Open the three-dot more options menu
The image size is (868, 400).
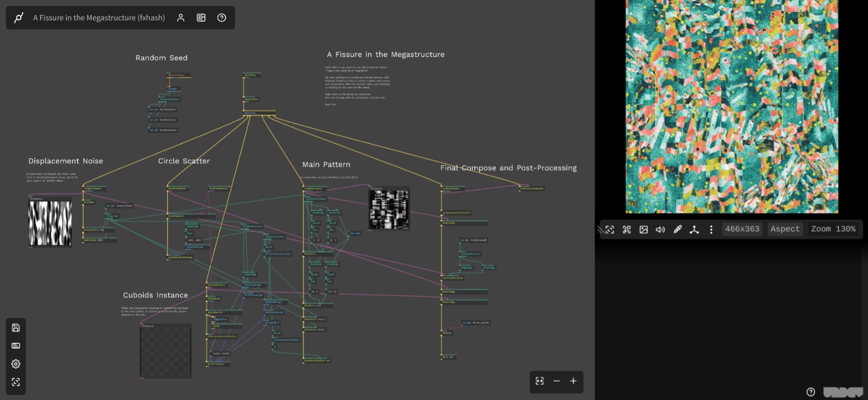[711, 229]
